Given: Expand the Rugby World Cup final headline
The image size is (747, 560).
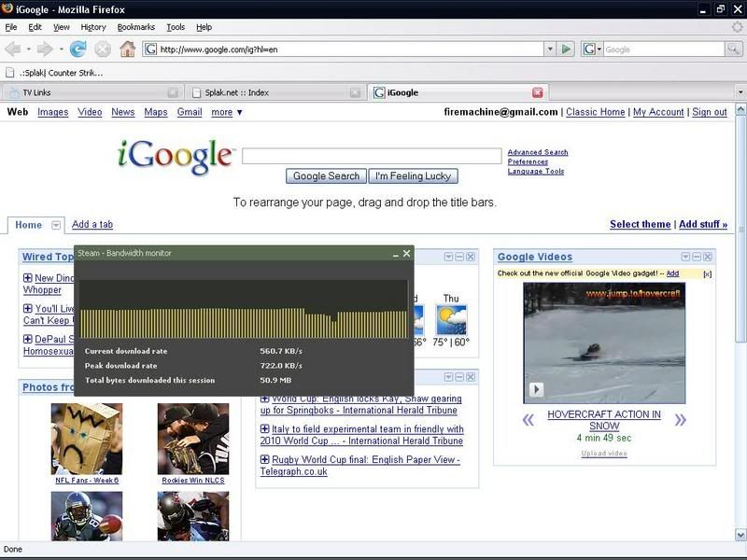Looking at the screenshot, I should pyautogui.click(x=265, y=459).
